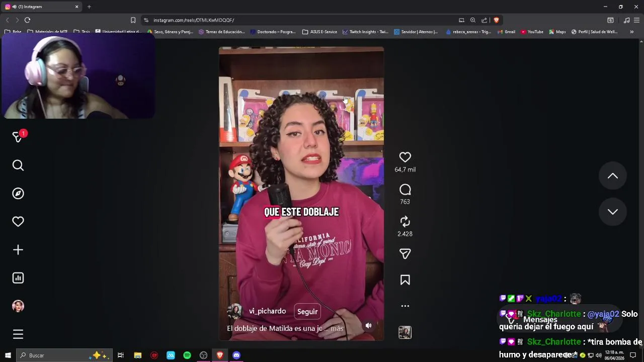Open the Gmail bookmark
The height and width of the screenshot is (362, 644).
(x=506, y=32)
